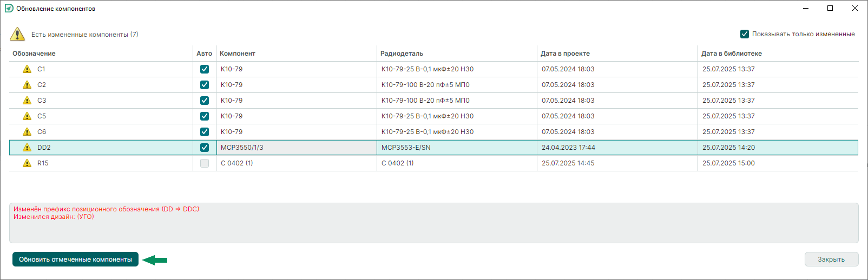Click the warning icon next to R15
The height and width of the screenshot is (280, 868).
(x=27, y=163)
